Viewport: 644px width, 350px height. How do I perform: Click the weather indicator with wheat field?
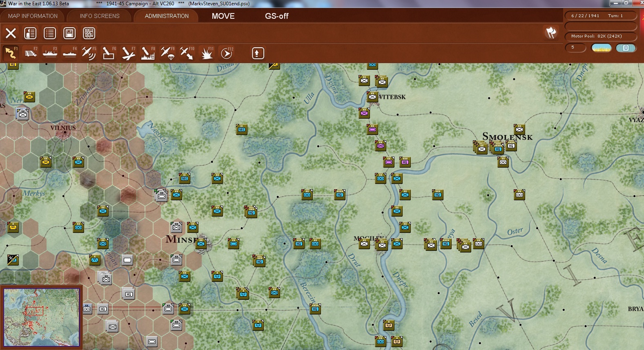(602, 48)
